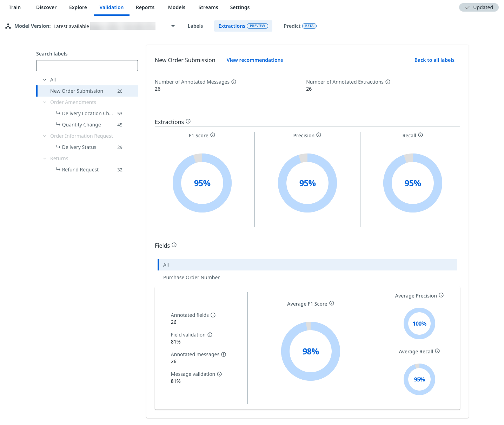Select the Purchase Order Number field
The height and width of the screenshot is (425, 504).
(191, 277)
